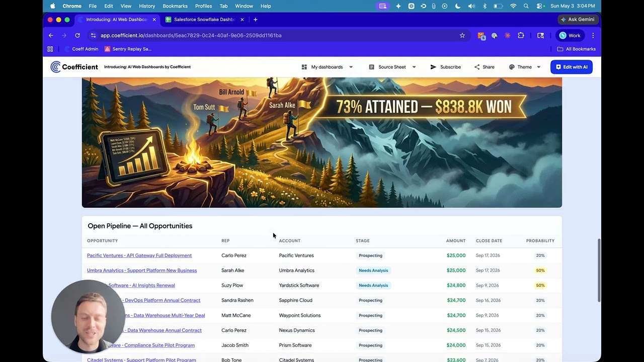Click the site information icon in address bar
644x362 pixels.
click(x=93, y=35)
